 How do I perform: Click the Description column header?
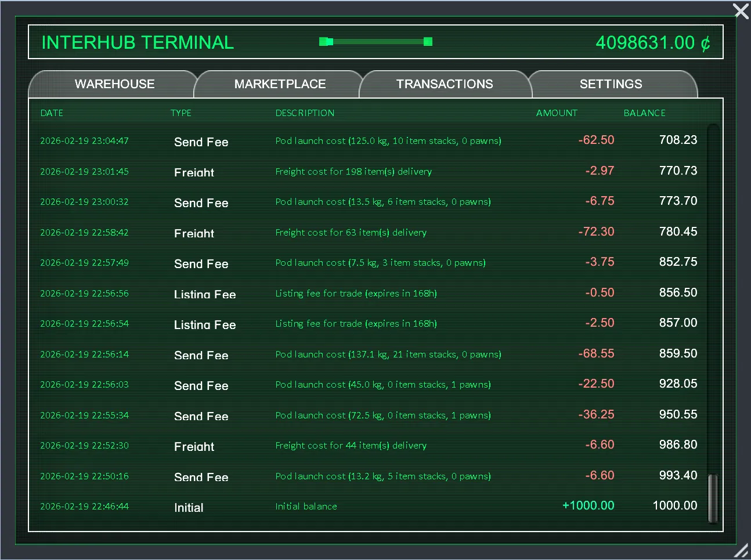click(305, 113)
